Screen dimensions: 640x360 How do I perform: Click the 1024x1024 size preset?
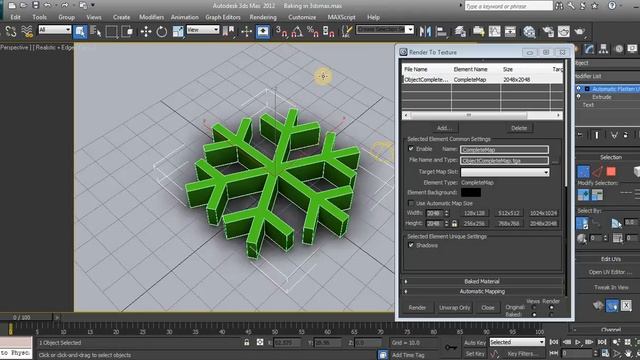point(543,213)
